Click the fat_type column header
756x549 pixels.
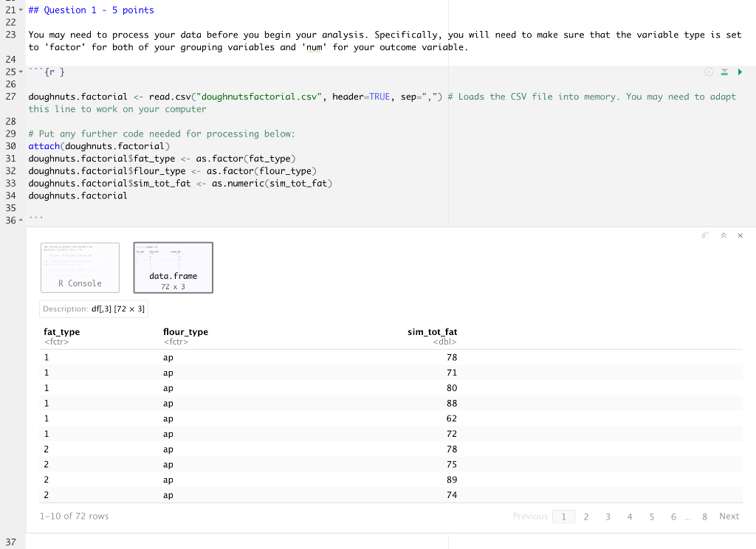(62, 332)
